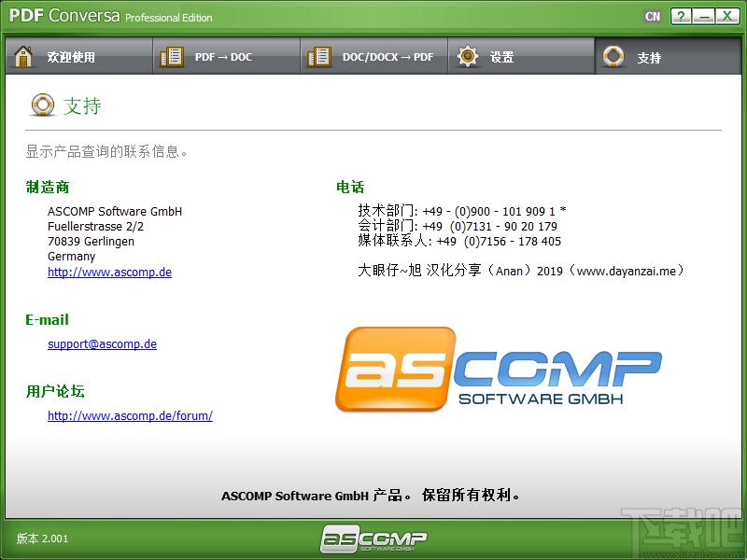Open the http://www.ascomp.de link
747x560 pixels.
click(x=109, y=272)
